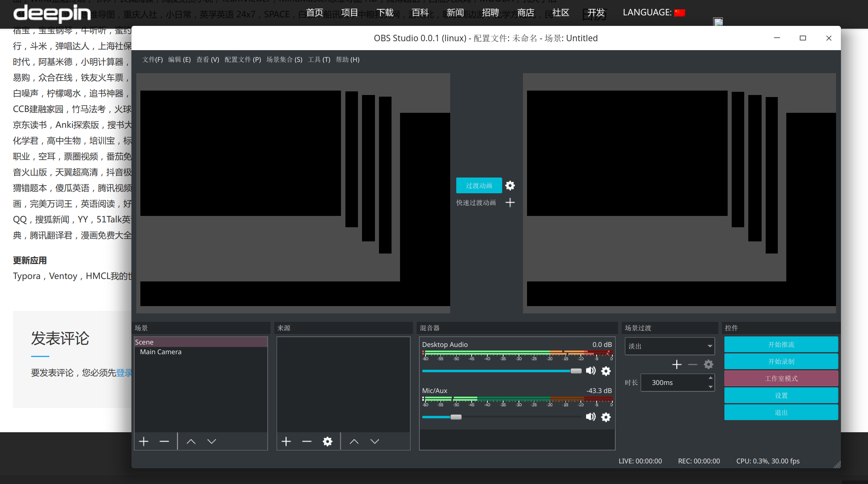The image size is (868, 484).
Task: Mute Desktop Audio speaker icon
Action: point(591,371)
